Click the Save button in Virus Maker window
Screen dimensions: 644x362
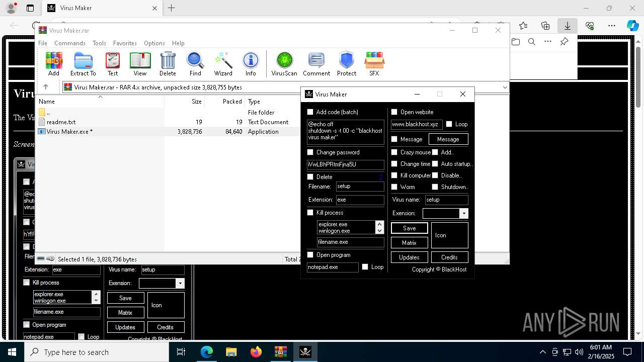tap(410, 228)
